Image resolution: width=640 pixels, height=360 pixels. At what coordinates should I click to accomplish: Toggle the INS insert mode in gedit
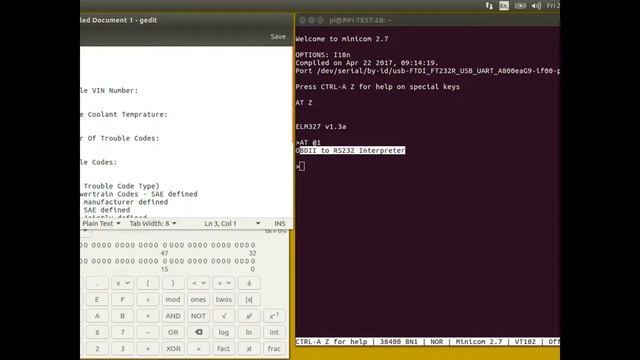pos(280,224)
